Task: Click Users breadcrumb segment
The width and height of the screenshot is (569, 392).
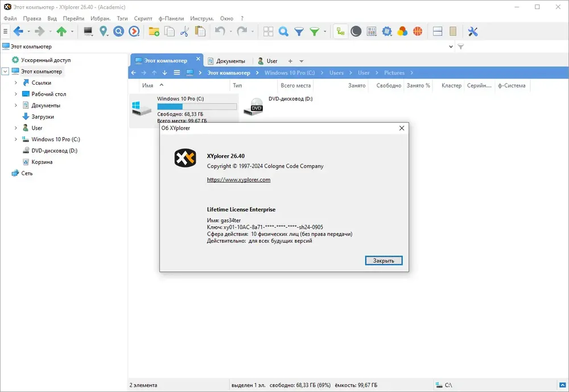Action: pos(336,73)
